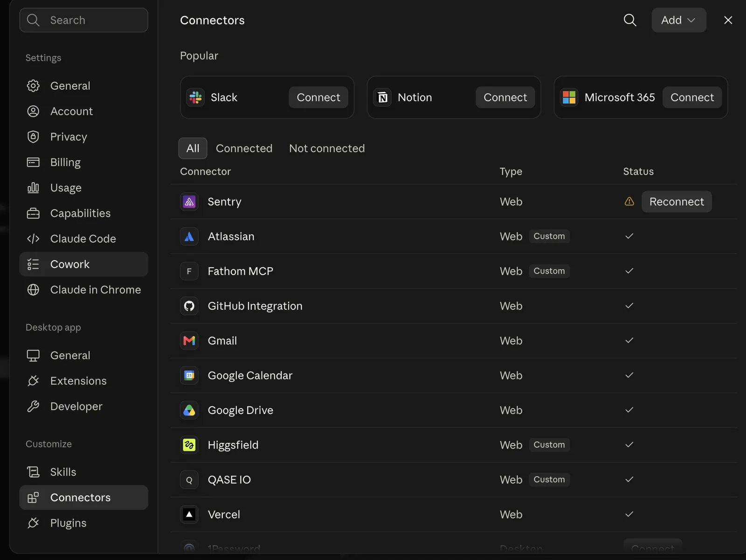Viewport: 746px width, 560px height.
Task: Click the Status column header
Action: coord(638,172)
